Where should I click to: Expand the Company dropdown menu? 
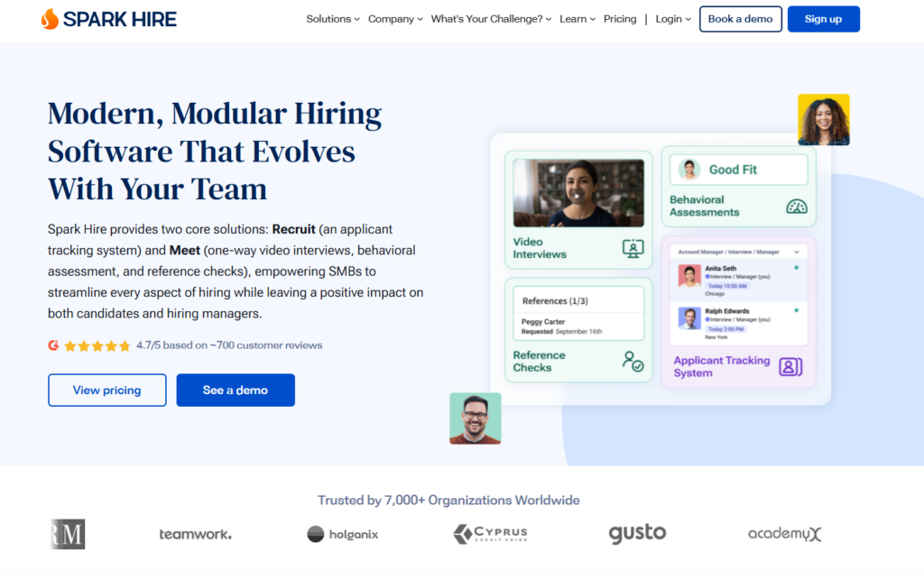[x=395, y=19]
